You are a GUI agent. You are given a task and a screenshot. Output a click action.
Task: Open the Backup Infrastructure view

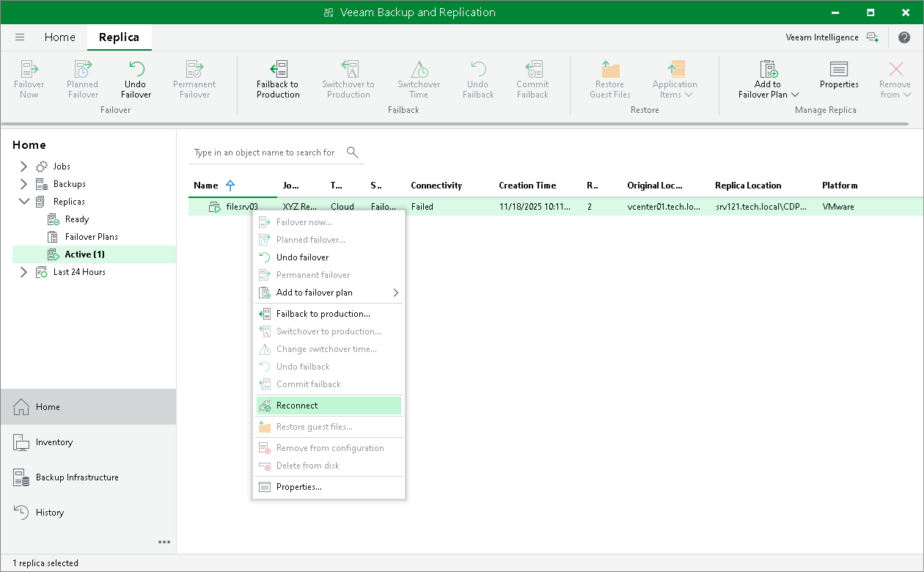pyautogui.click(x=77, y=477)
